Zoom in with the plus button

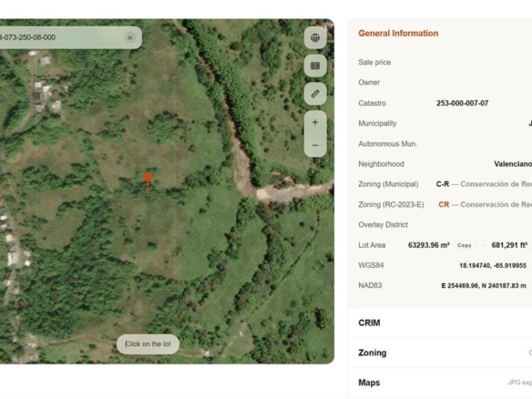(x=315, y=122)
